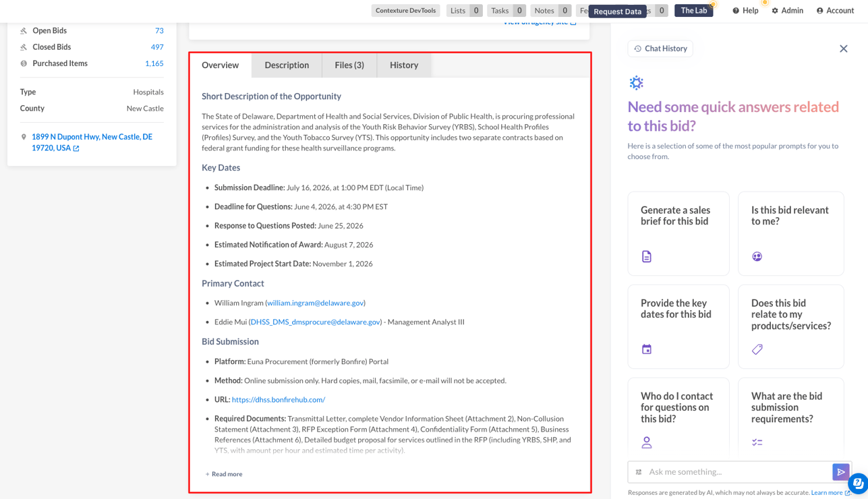Open the Learn more link about AI responses

[x=830, y=493]
